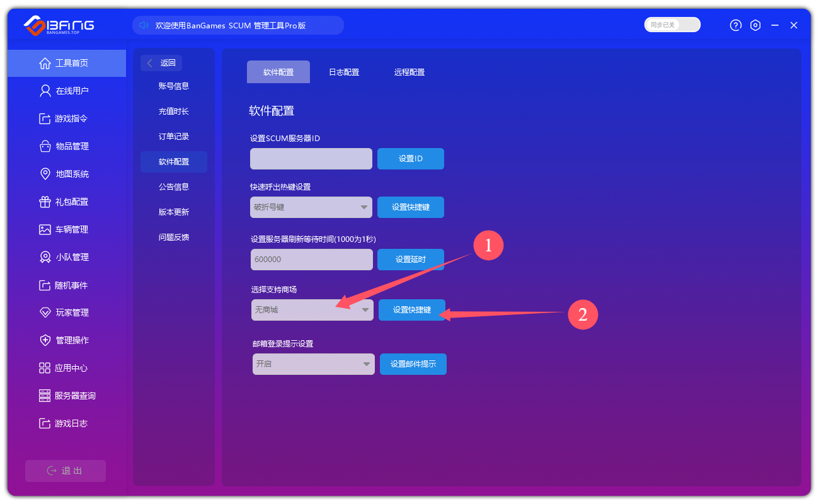Select 软件配置 in the submenu

174,162
